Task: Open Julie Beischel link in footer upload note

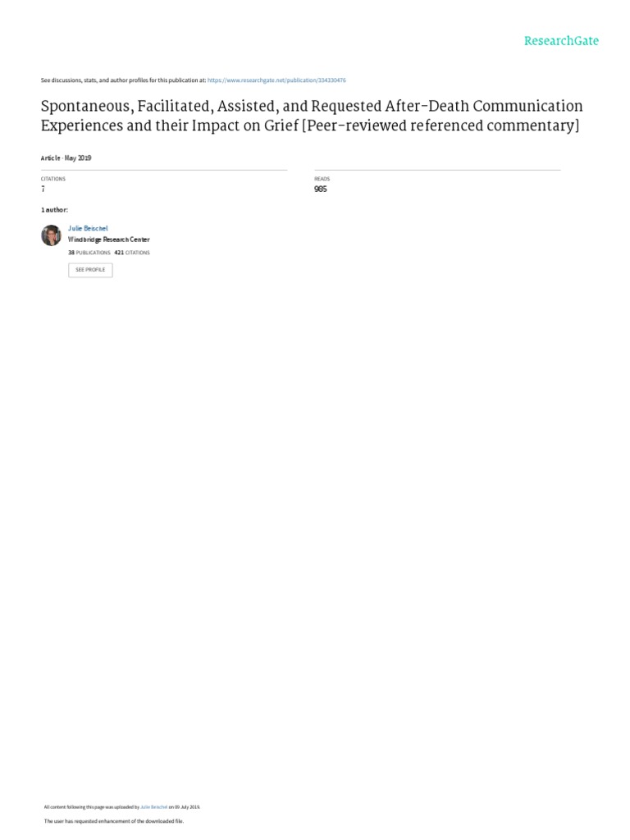Action: [153, 807]
